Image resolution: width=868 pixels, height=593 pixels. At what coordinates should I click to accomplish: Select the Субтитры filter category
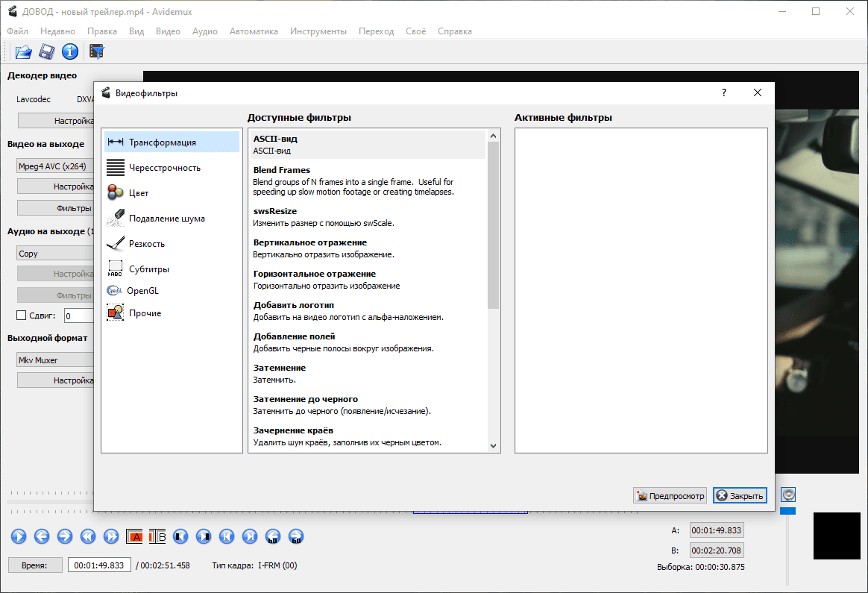click(x=172, y=269)
